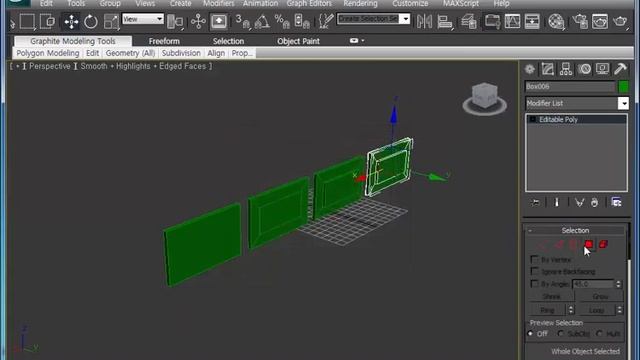Switch to the Display command panel
This screenshot has height=360, width=640.
point(602,69)
